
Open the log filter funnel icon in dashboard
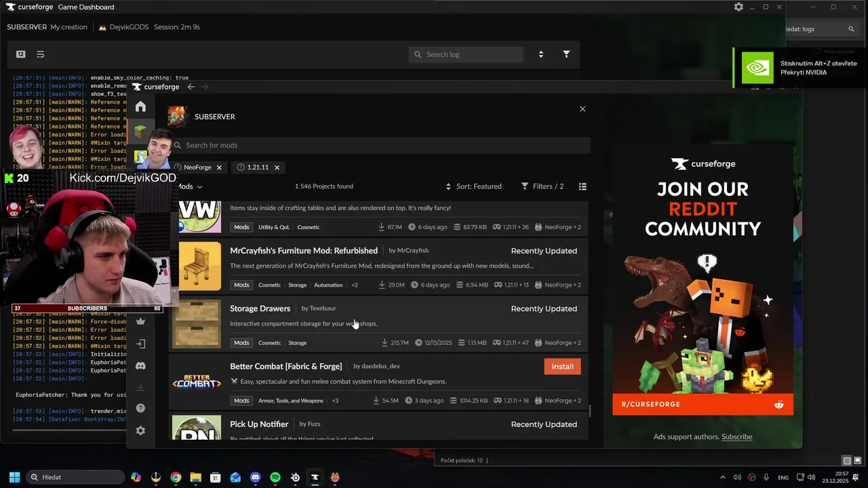[x=566, y=54]
